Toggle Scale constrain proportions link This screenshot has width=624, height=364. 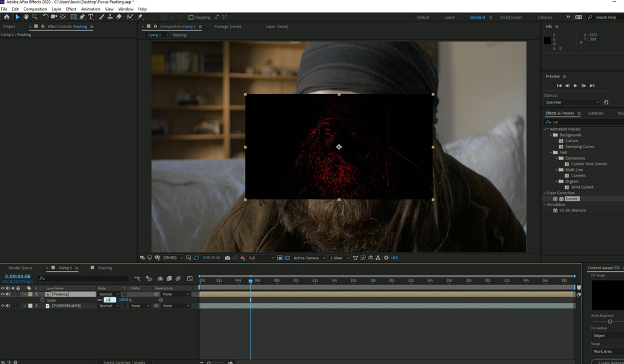point(99,300)
